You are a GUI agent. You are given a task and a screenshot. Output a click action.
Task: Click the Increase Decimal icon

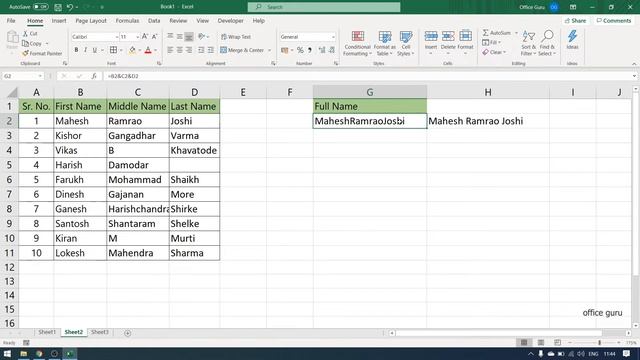point(322,50)
